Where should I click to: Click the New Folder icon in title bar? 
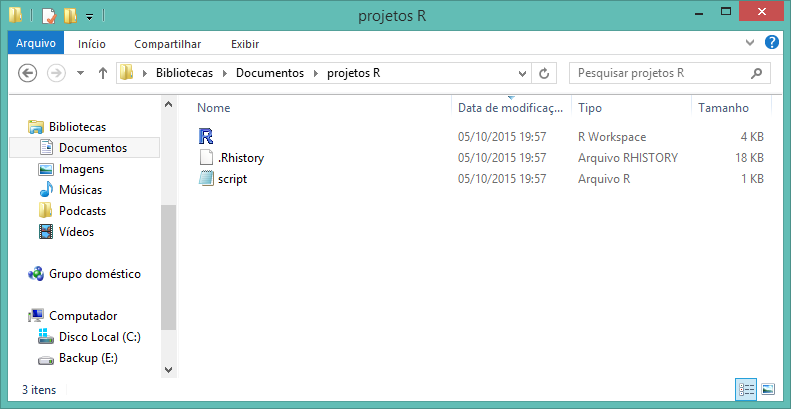[x=69, y=16]
